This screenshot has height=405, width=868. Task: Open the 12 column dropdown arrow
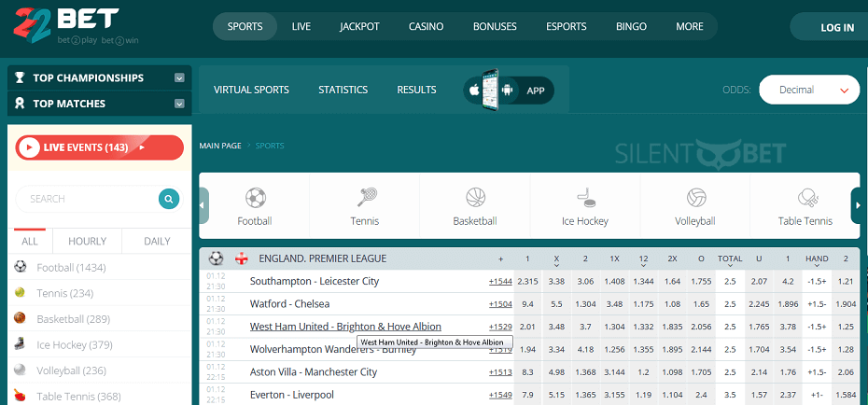(643, 266)
